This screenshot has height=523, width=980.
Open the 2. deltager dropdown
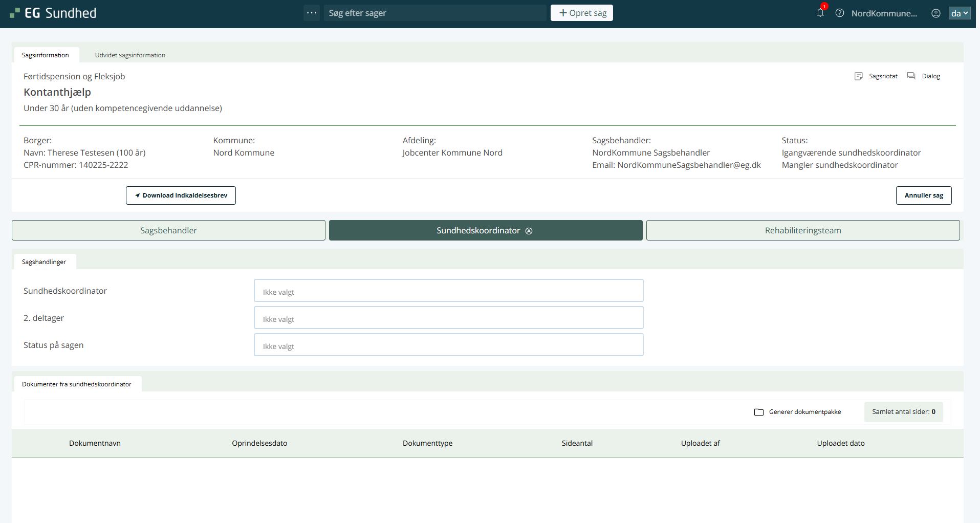(x=448, y=318)
